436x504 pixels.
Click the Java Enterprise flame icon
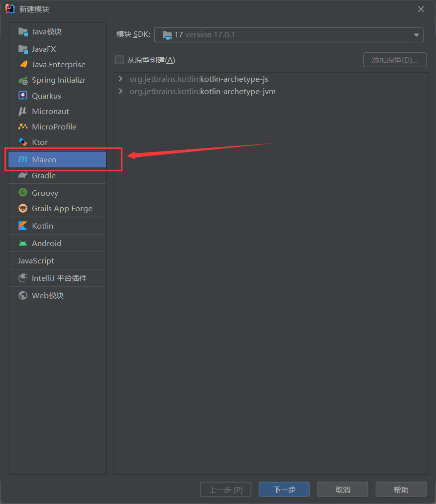pyautogui.click(x=23, y=64)
